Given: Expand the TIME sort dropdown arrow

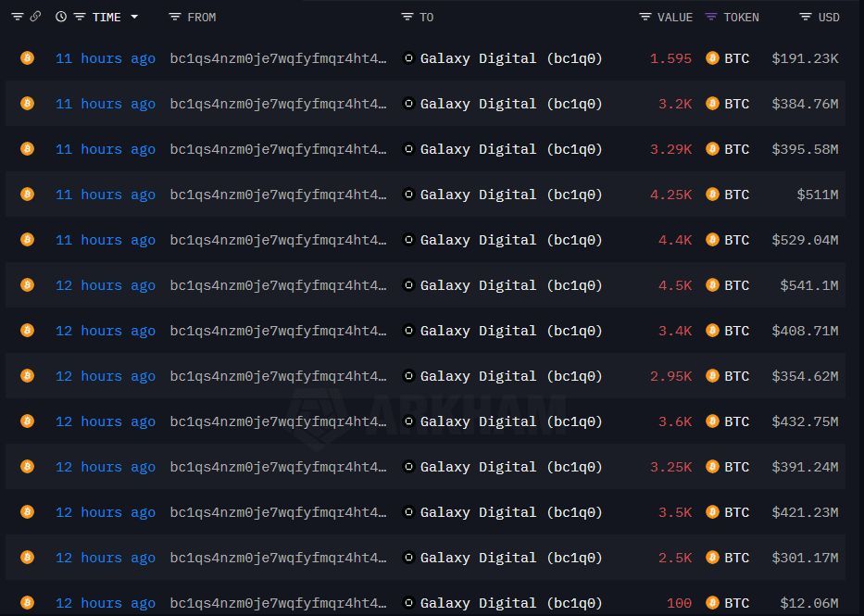Looking at the screenshot, I should click(x=134, y=17).
